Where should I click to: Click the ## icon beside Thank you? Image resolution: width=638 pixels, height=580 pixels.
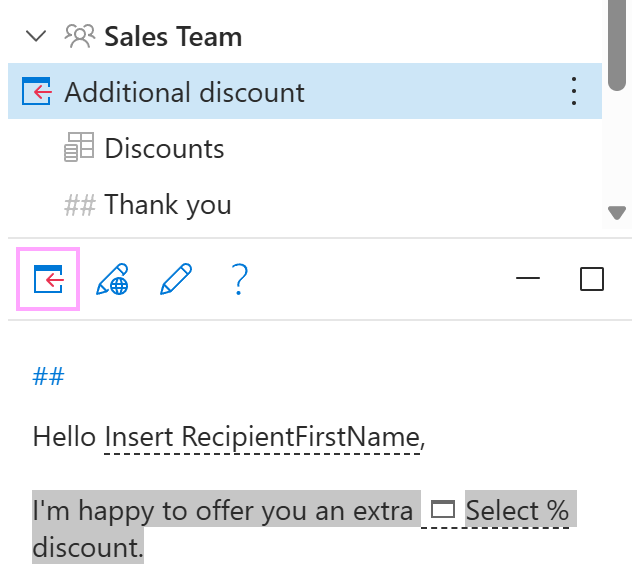(80, 205)
